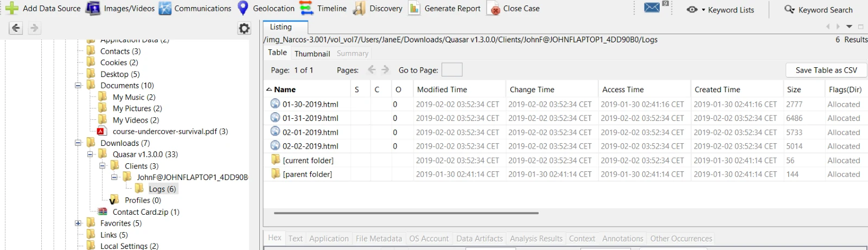Open tree view settings gear

[245, 28]
